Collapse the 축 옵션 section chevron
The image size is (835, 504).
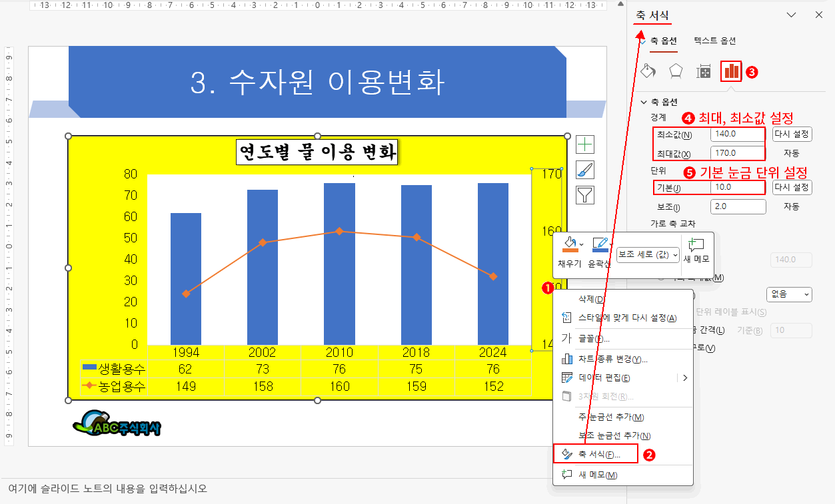(644, 101)
